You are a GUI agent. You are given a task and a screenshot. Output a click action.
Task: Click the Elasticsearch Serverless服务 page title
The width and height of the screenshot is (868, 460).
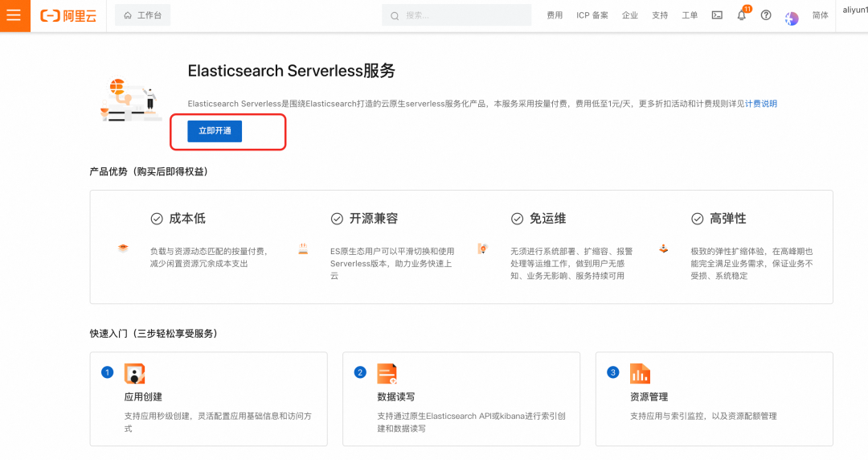(292, 71)
